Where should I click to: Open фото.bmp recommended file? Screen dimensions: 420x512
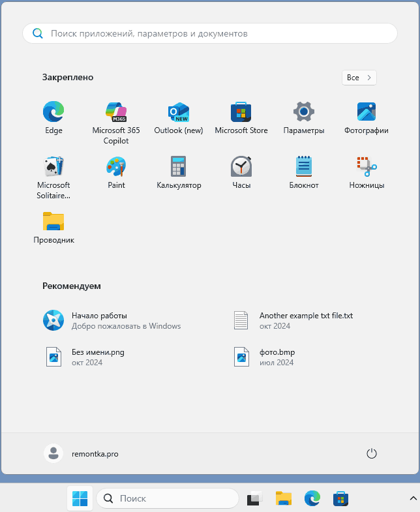pos(265,357)
